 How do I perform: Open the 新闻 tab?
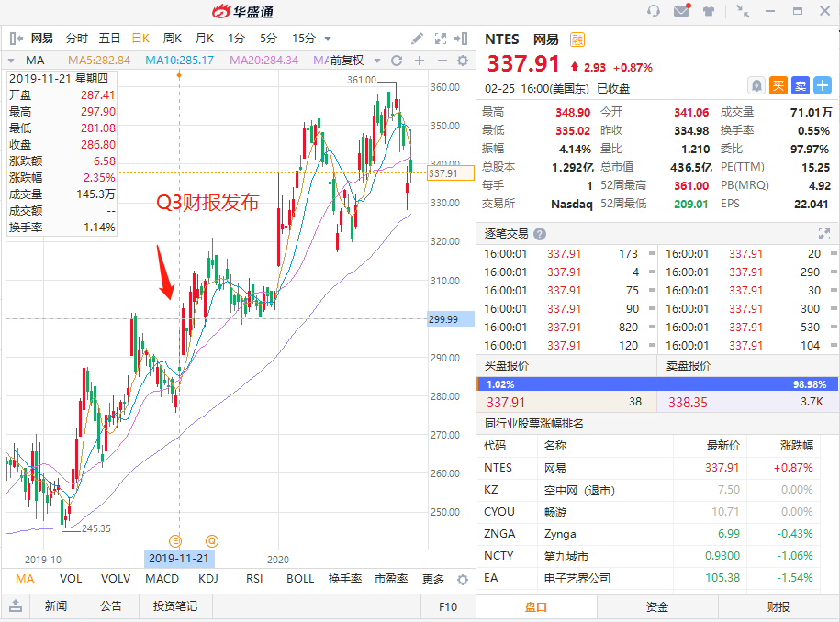click(x=56, y=606)
